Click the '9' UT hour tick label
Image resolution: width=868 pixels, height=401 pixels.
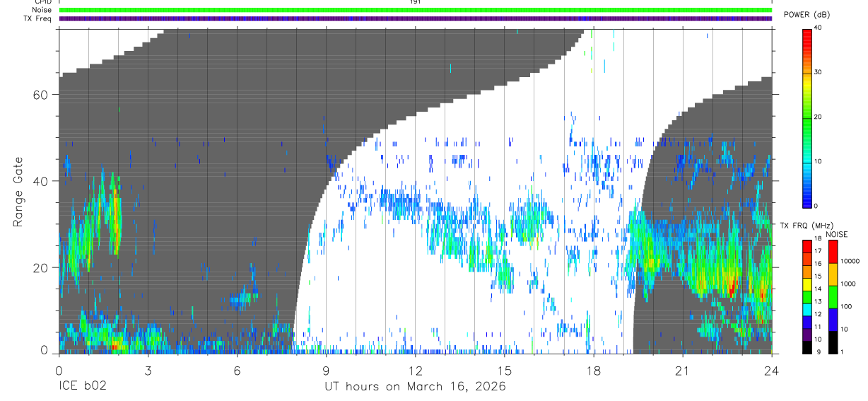[x=326, y=370]
